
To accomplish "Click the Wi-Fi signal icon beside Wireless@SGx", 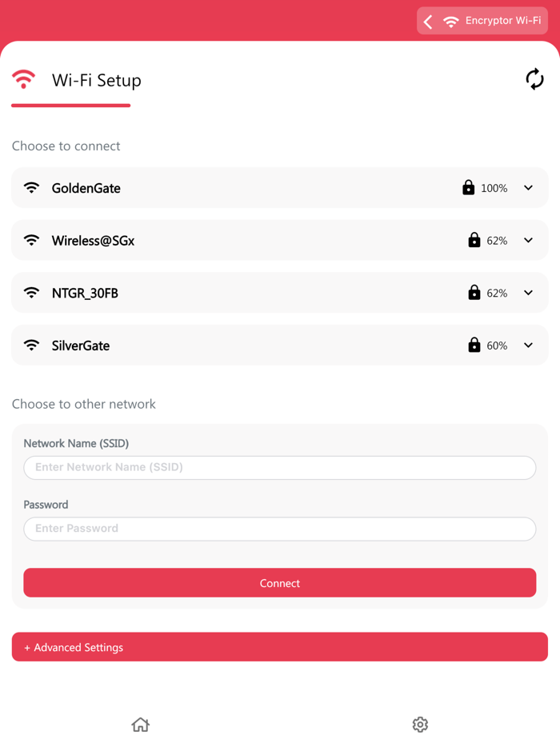I will (x=31, y=240).
